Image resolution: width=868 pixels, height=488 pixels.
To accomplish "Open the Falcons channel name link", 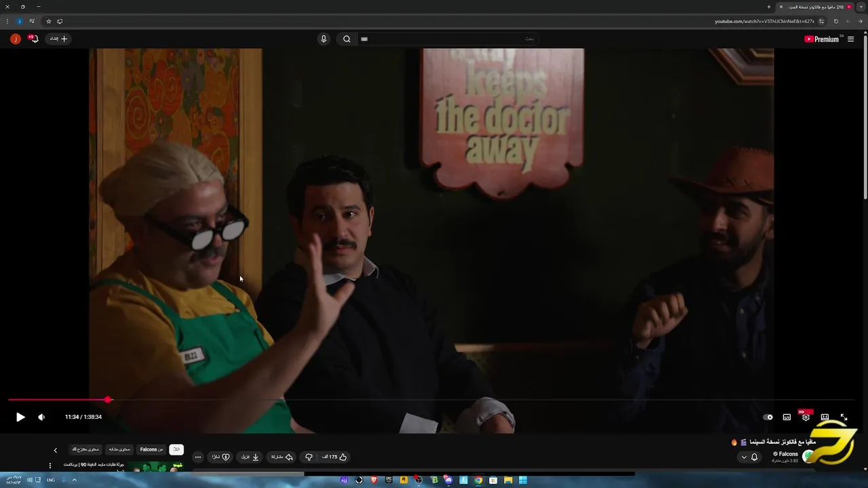I will point(788,454).
